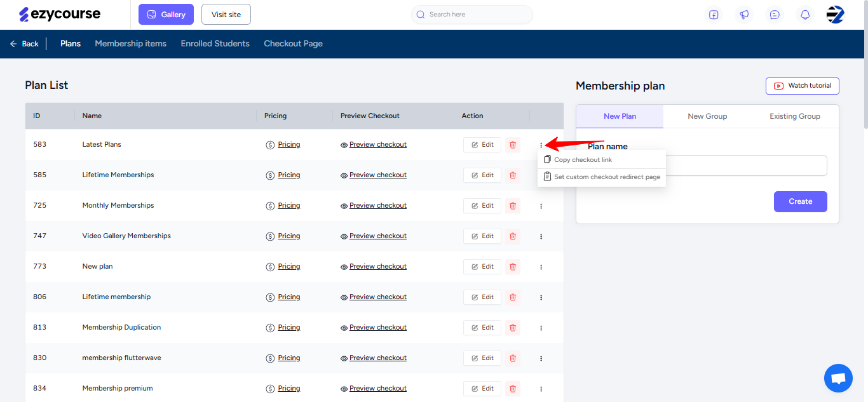
Task: Select the New Group tab
Action: pyautogui.click(x=707, y=116)
